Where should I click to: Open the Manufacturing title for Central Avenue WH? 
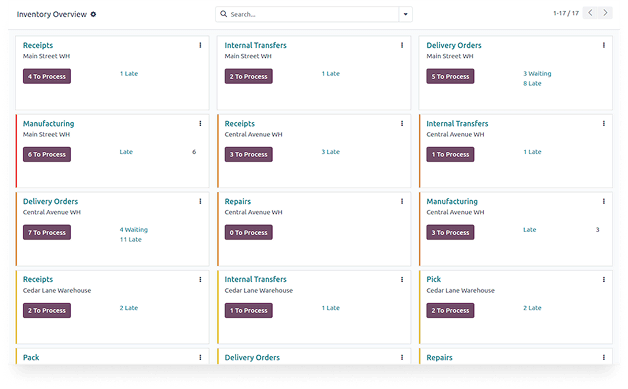coord(452,202)
